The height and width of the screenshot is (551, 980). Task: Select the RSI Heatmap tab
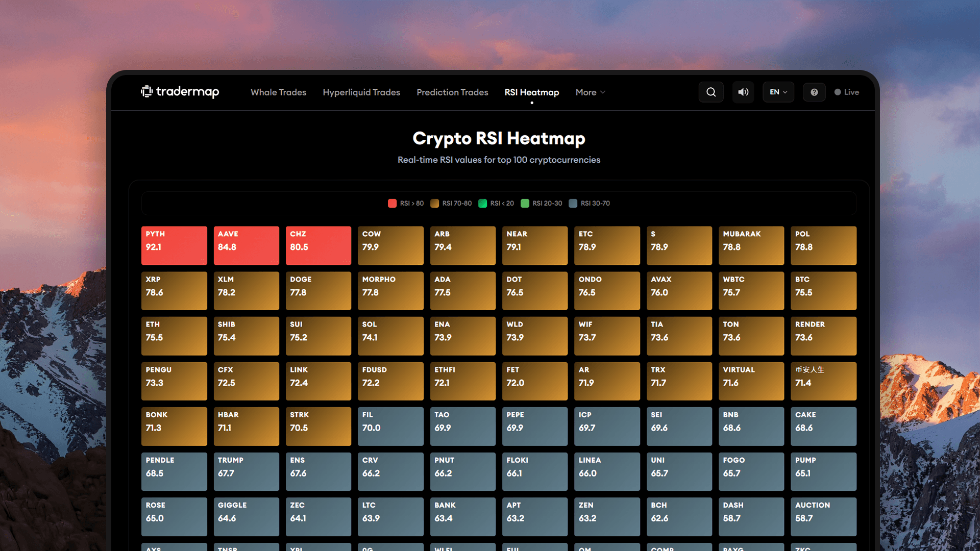531,92
